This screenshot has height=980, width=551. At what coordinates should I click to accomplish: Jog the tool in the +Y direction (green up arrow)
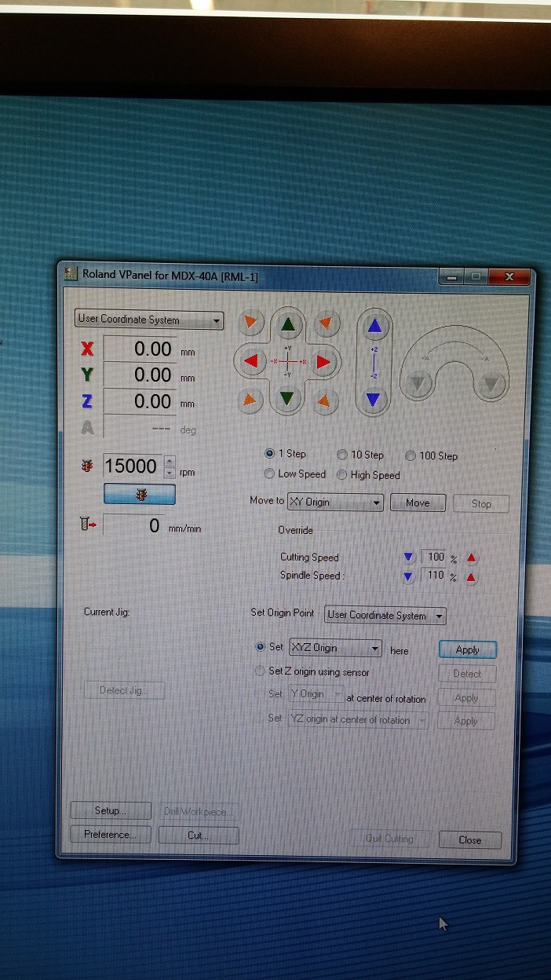[x=289, y=324]
